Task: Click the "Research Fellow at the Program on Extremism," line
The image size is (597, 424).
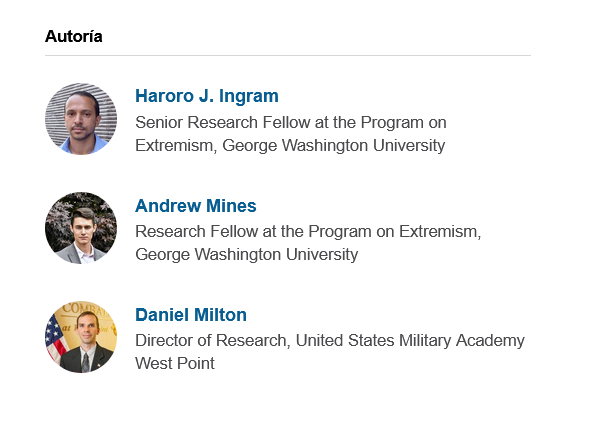Action: pos(308,231)
